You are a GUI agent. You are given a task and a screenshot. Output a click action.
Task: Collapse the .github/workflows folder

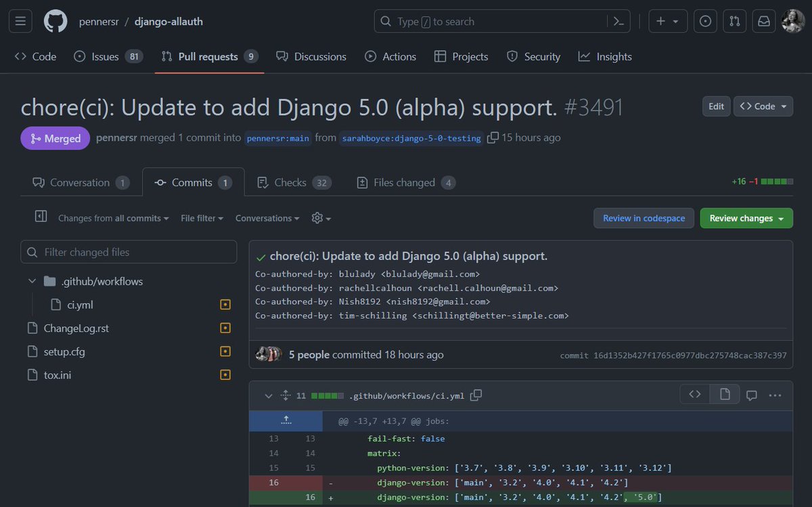click(x=32, y=281)
